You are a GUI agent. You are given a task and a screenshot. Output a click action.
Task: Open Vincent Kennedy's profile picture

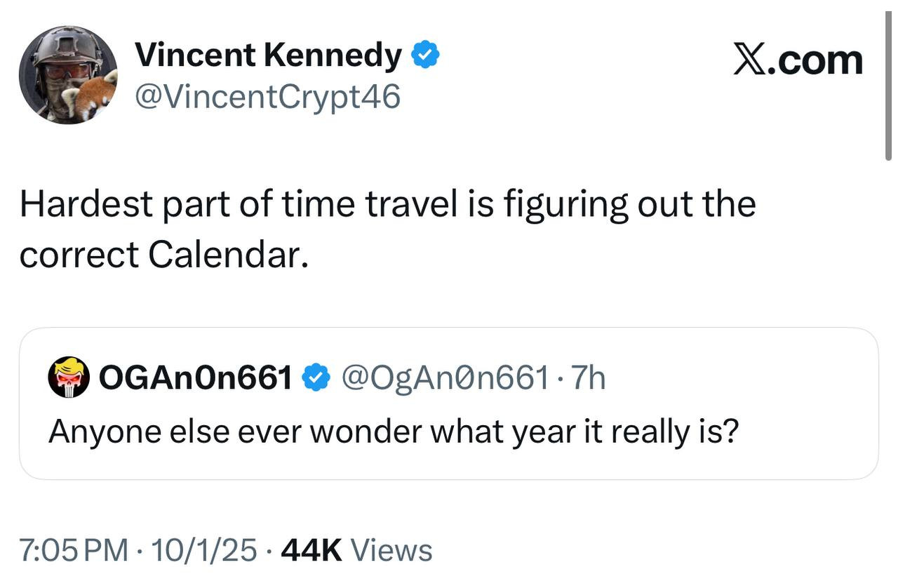coord(68,75)
